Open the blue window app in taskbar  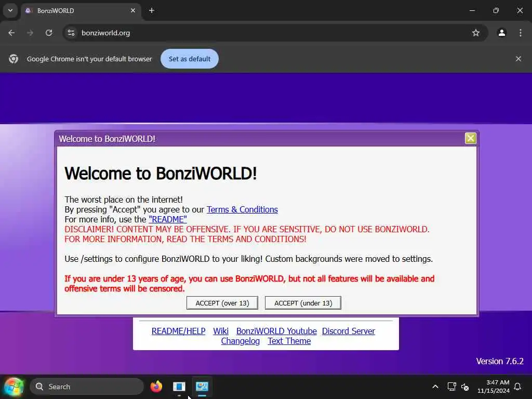(x=179, y=387)
